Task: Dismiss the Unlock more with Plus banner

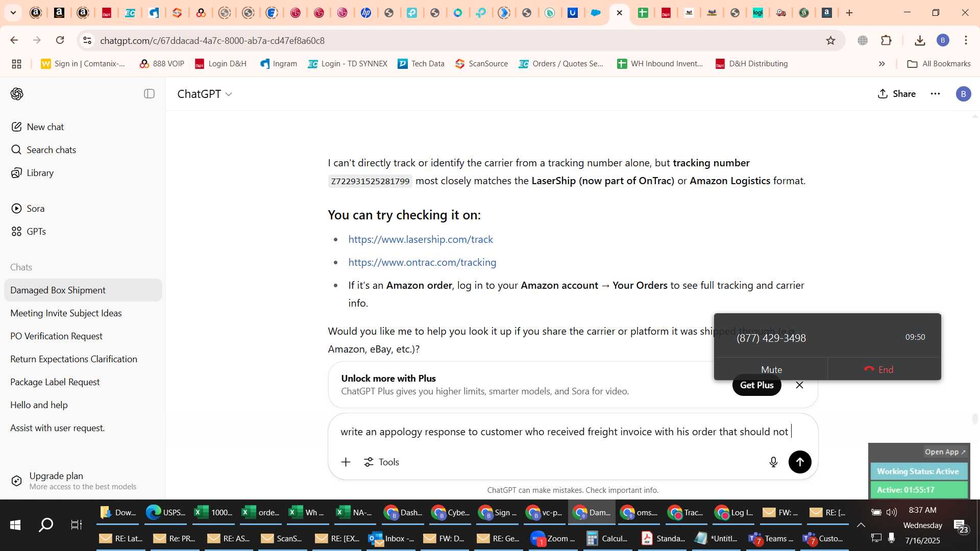Action: [x=800, y=385]
